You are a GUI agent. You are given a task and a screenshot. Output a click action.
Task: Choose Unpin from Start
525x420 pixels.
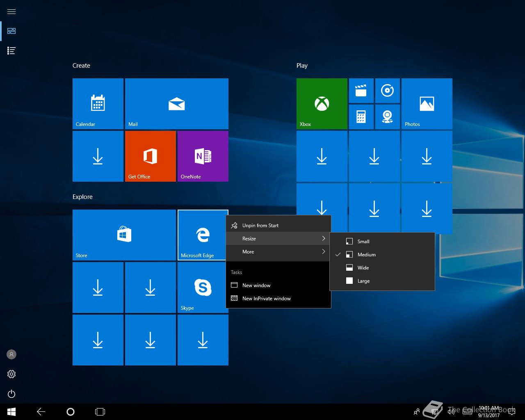click(x=278, y=225)
